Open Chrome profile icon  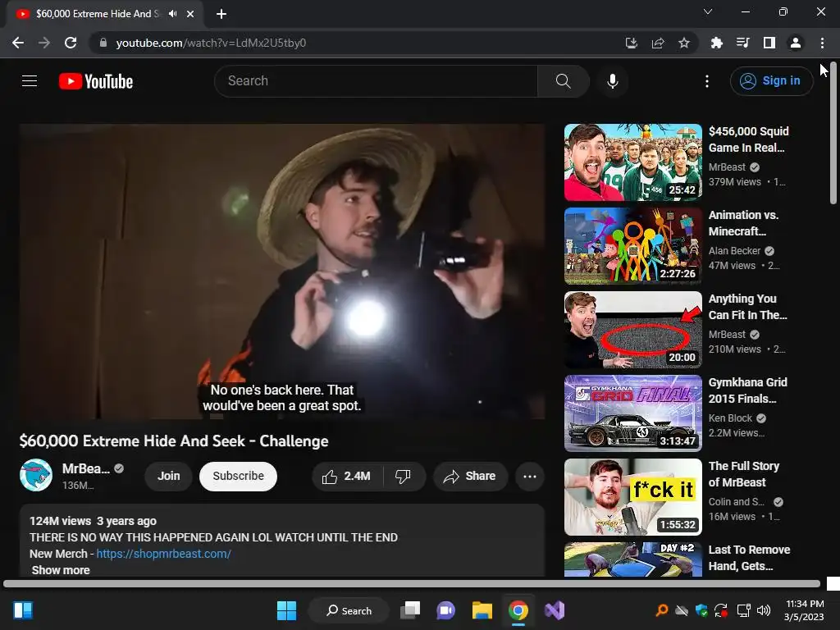tap(796, 43)
